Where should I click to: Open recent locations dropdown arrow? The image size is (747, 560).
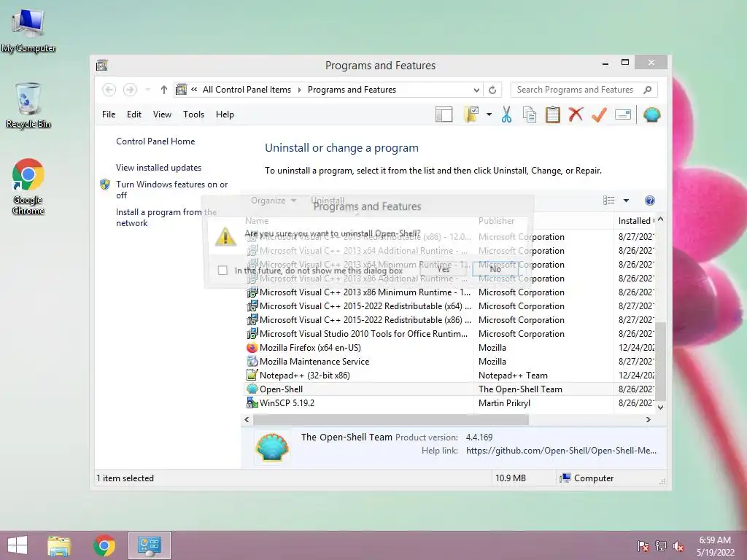click(x=147, y=90)
